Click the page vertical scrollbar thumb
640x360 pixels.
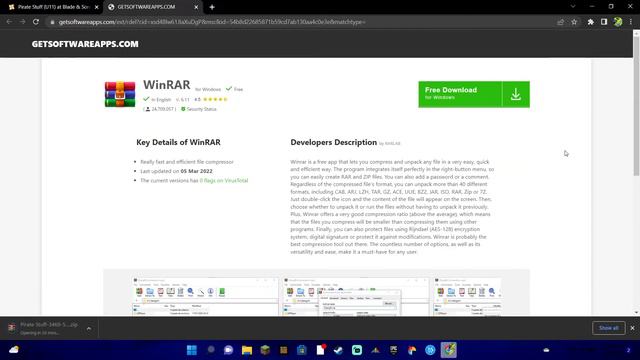[x=636, y=106]
